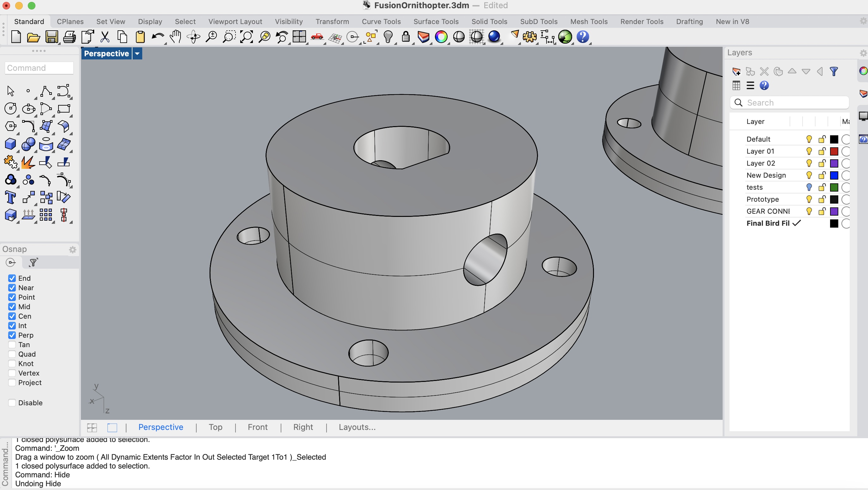Open the Layers list view options

750,86
